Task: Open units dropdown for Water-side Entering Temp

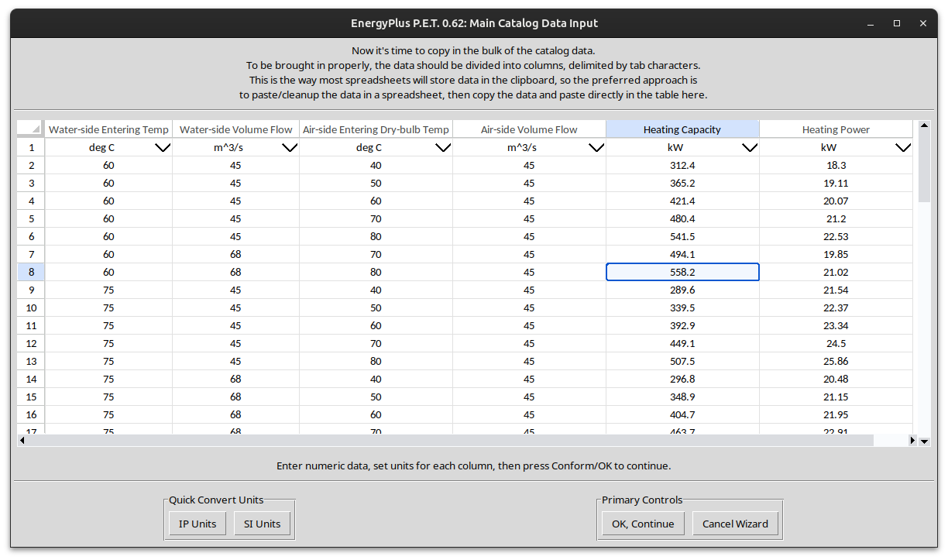Action: 163,148
